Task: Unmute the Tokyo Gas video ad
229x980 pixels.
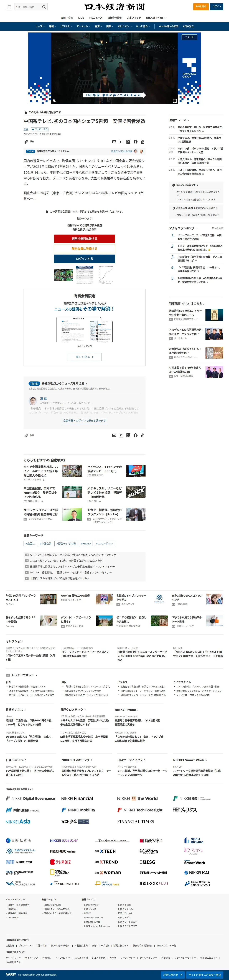Action: 54,100
